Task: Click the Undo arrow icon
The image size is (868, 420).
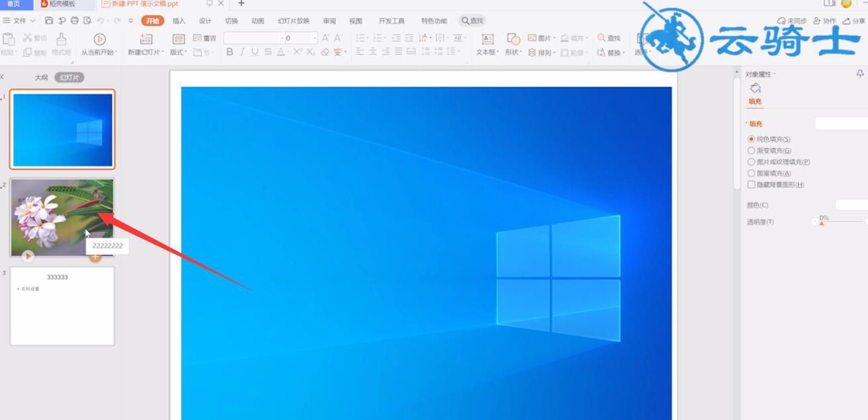Action: click(x=100, y=21)
